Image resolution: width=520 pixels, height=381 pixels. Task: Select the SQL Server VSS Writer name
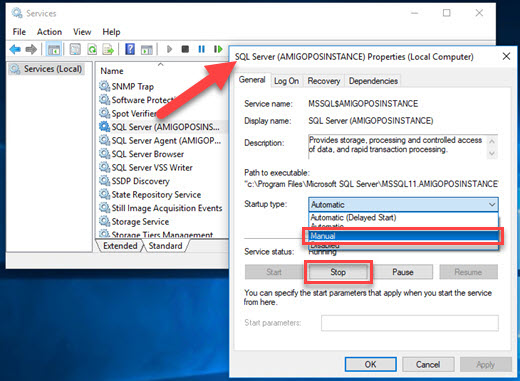point(152,167)
